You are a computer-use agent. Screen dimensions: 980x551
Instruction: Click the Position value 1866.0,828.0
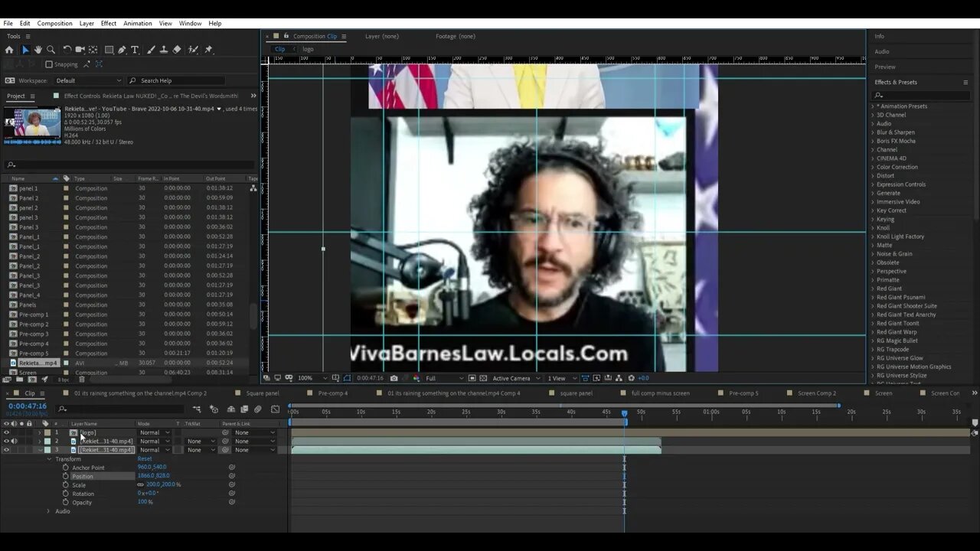[x=153, y=476]
